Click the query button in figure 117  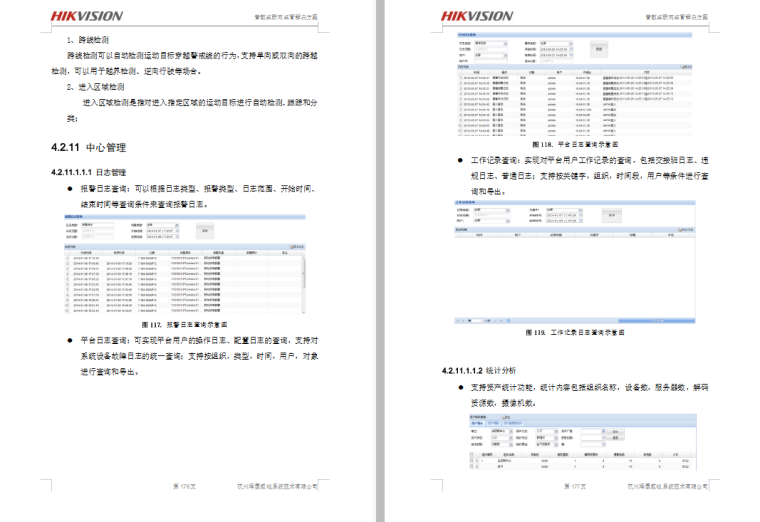(206, 230)
